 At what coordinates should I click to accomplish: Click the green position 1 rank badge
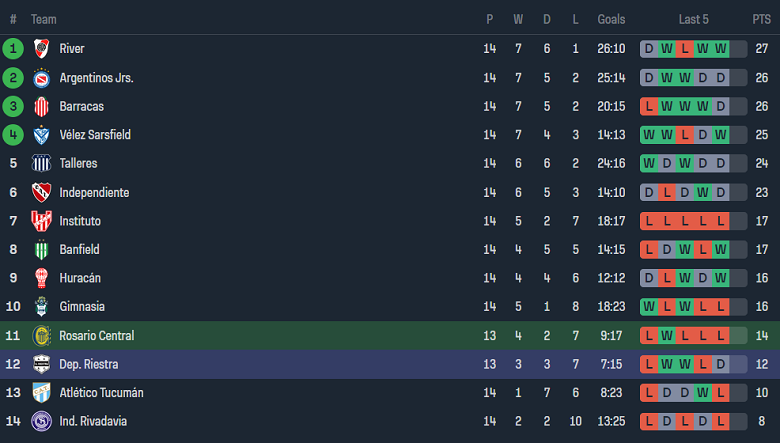[13, 49]
